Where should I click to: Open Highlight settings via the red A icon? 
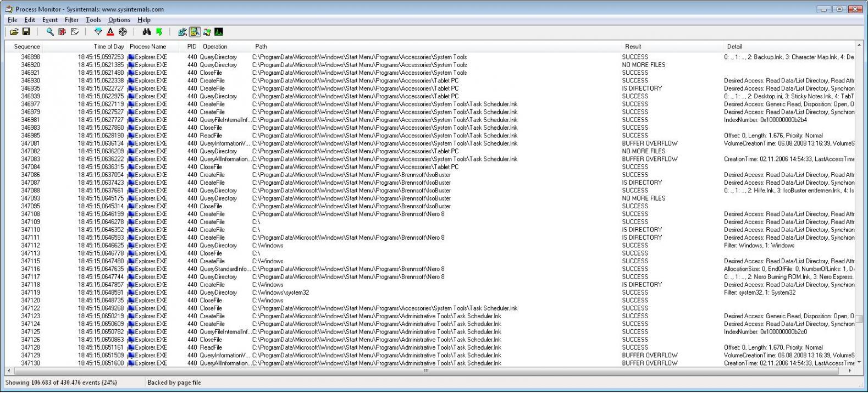coord(110,32)
